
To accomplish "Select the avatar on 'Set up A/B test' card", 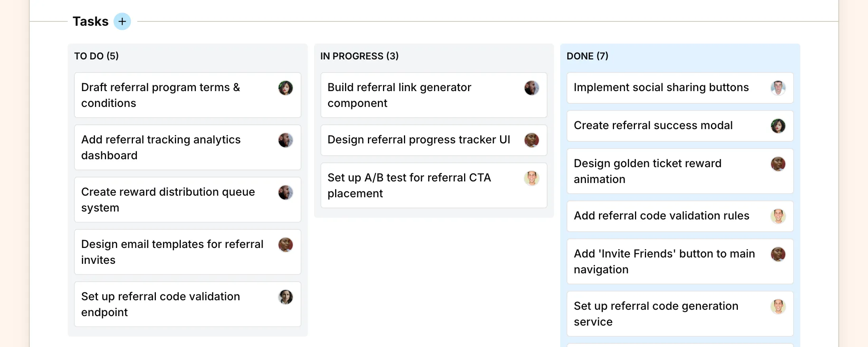I will pos(532,178).
